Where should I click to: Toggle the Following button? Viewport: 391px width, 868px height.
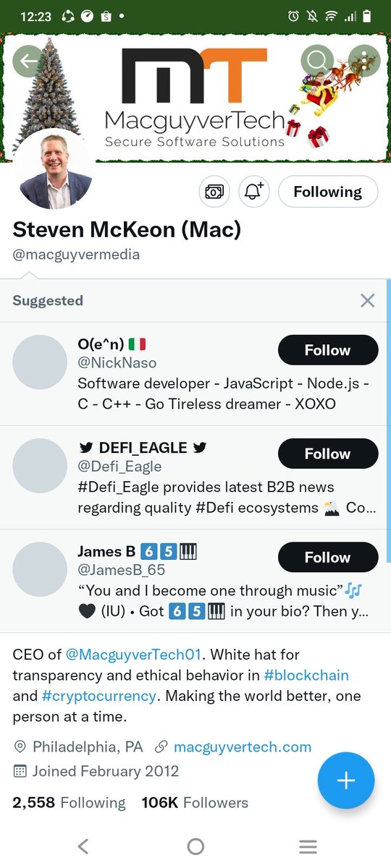[x=328, y=192]
